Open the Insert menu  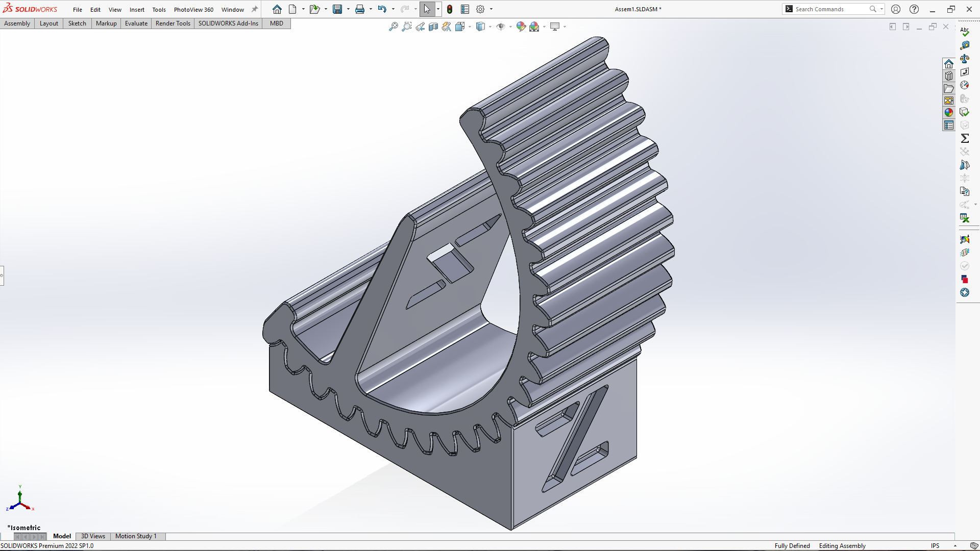137,10
